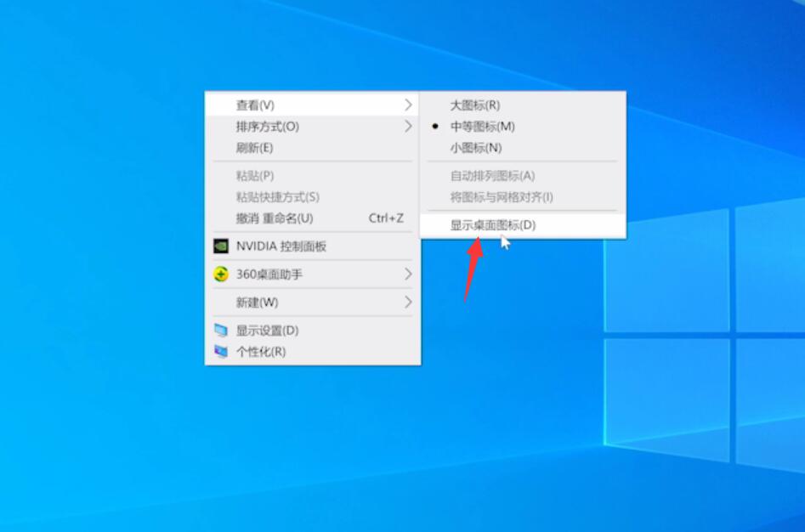805x532 pixels.
Task: Click the 显示设置 monitor icon
Action: pyautogui.click(x=221, y=331)
